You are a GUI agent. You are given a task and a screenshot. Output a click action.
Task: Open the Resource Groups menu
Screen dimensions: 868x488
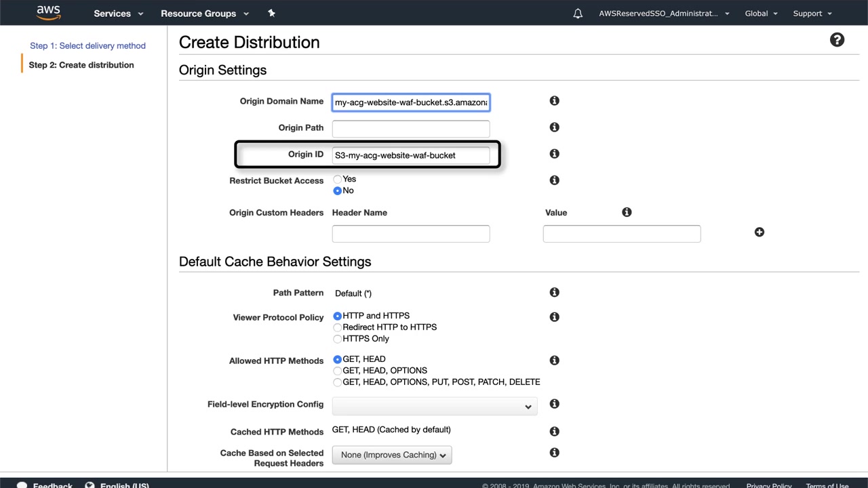click(204, 14)
